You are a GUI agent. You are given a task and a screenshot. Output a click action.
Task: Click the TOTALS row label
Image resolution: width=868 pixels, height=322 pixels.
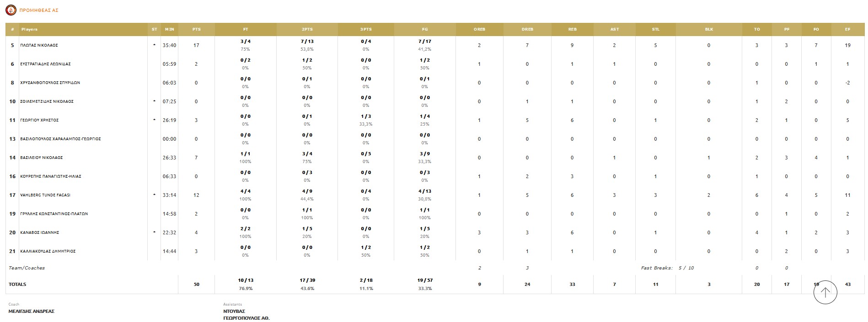point(17,284)
